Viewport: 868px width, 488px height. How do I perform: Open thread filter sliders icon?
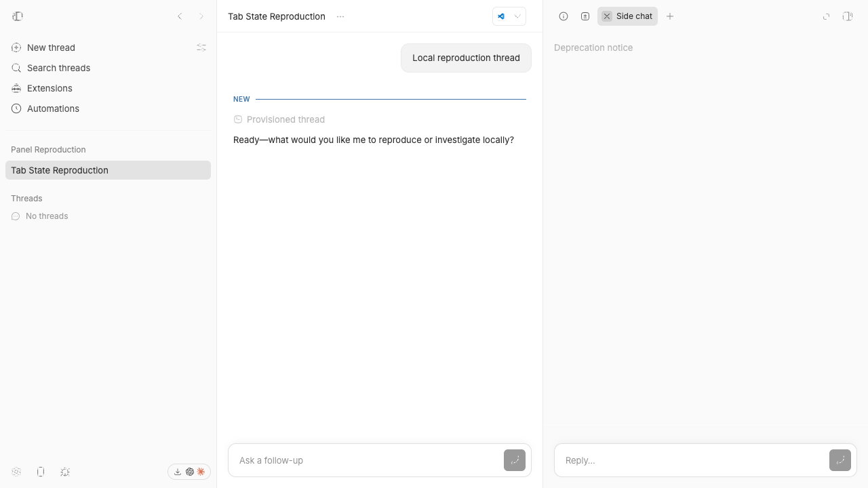[201, 47]
